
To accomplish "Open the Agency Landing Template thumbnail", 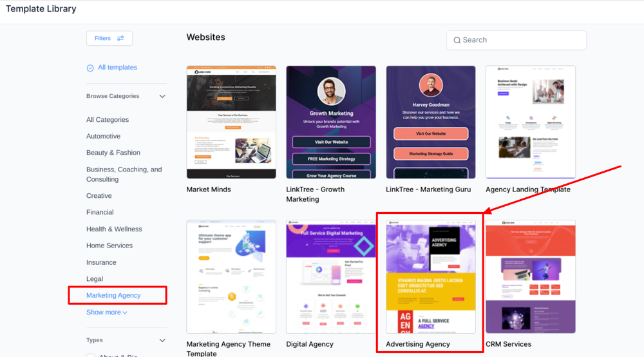I will pyautogui.click(x=531, y=122).
